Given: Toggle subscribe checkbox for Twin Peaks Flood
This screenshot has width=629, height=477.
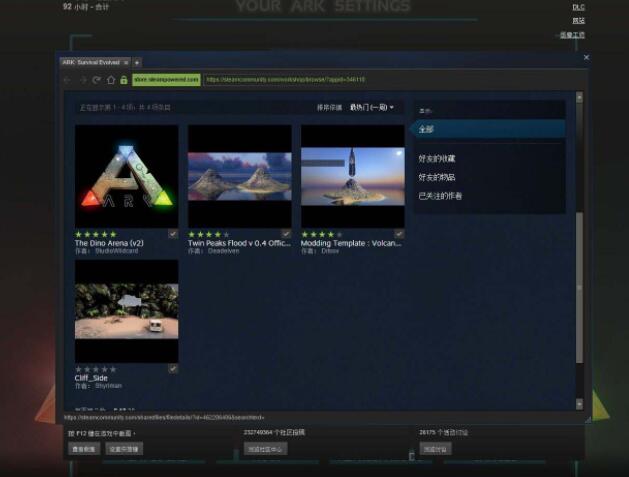Looking at the screenshot, I should [x=286, y=234].
